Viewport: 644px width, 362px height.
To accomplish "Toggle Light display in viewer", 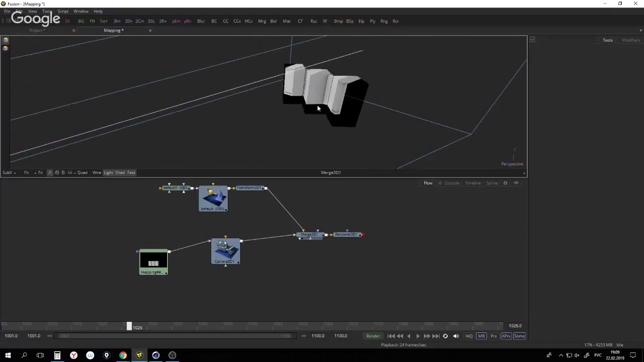I will [x=108, y=172].
